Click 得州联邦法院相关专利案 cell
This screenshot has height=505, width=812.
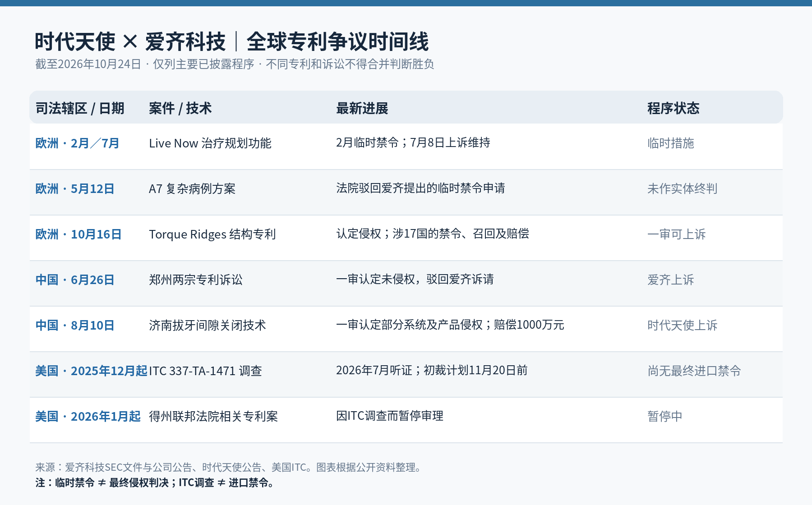(213, 417)
